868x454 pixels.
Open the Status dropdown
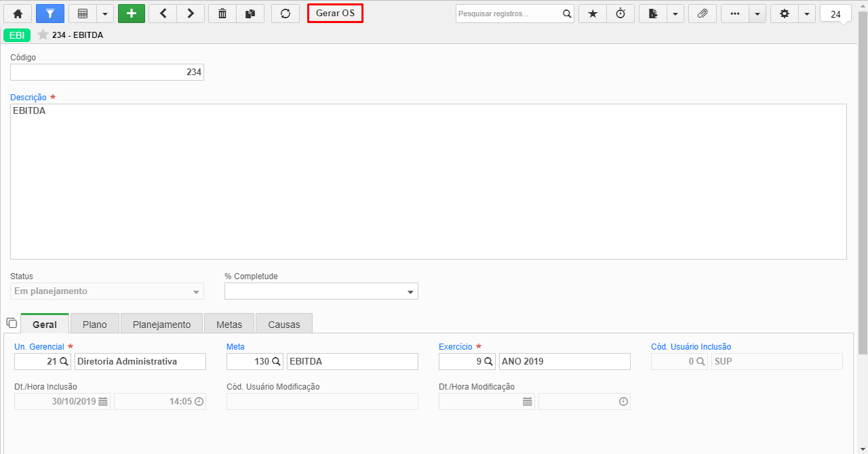point(107,291)
